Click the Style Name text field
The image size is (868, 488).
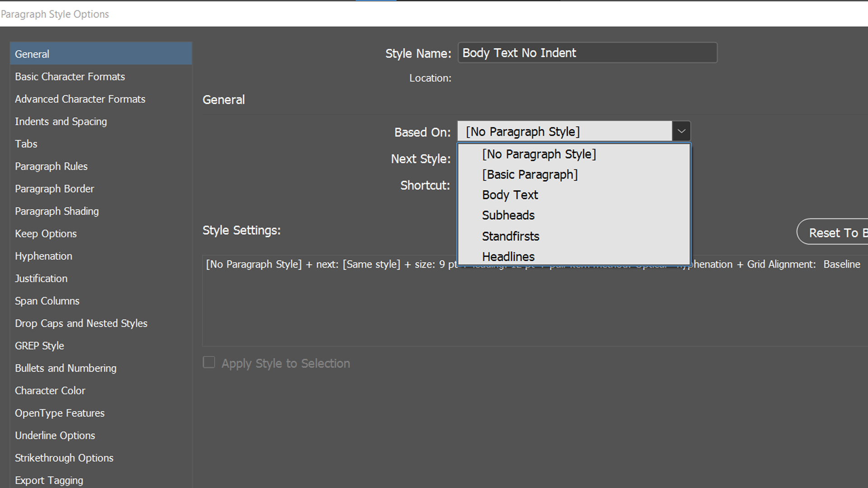point(587,53)
